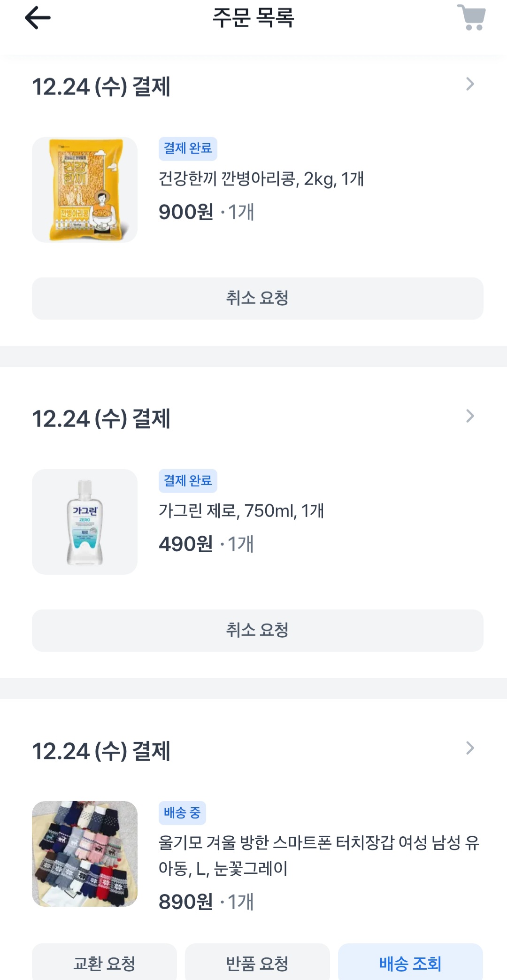Open the 가그린 제로 750ml product title
The image size is (507, 980).
coord(241,511)
